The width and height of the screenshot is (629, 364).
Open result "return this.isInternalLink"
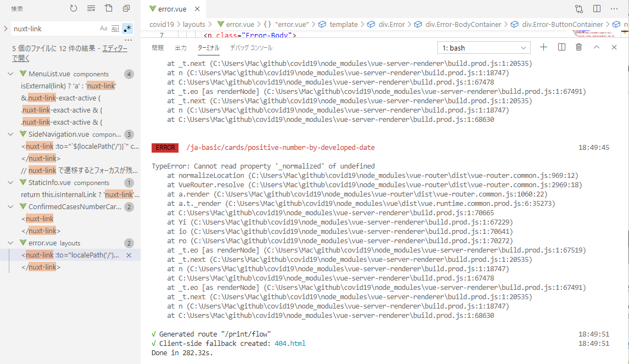pos(80,194)
